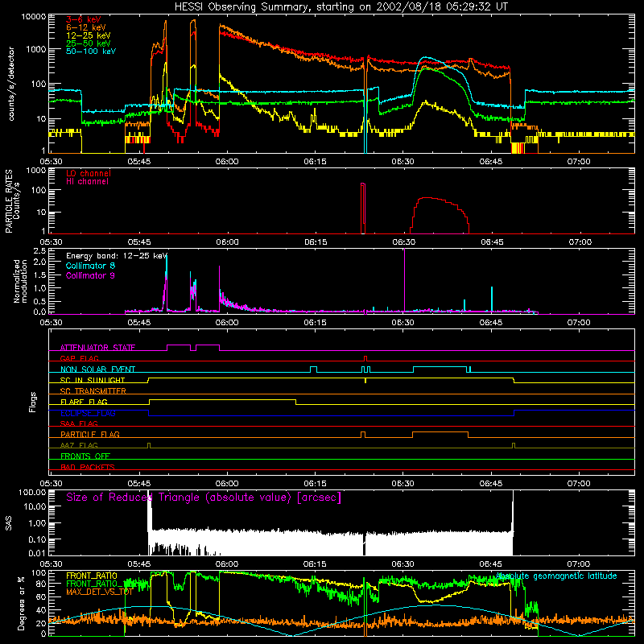
Task: Click the yellow FRONT_RATIO legend label
Action: pyautogui.click(x=92, y=576)
